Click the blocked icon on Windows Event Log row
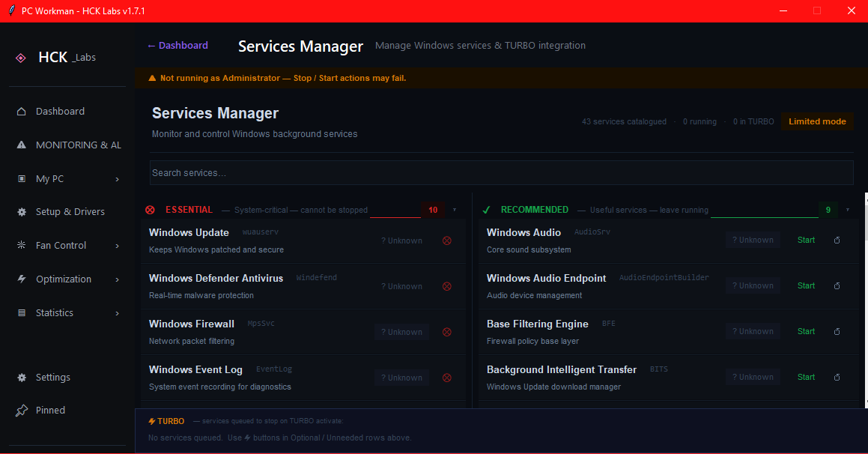The width and height of the screenshot is (868, 454). [x=447, y=378]
